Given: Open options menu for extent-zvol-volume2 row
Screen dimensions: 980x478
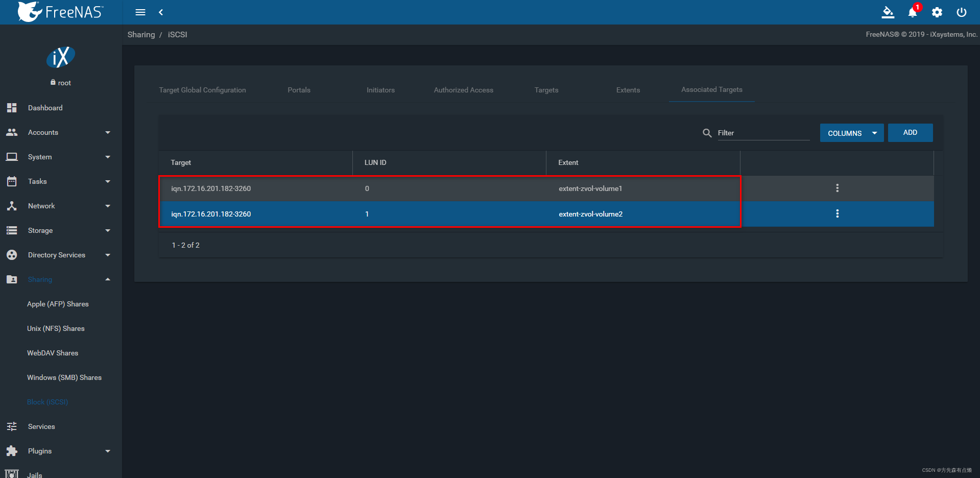Looking at the screenshot, I should pyautogui.click(x=837, y=214).
